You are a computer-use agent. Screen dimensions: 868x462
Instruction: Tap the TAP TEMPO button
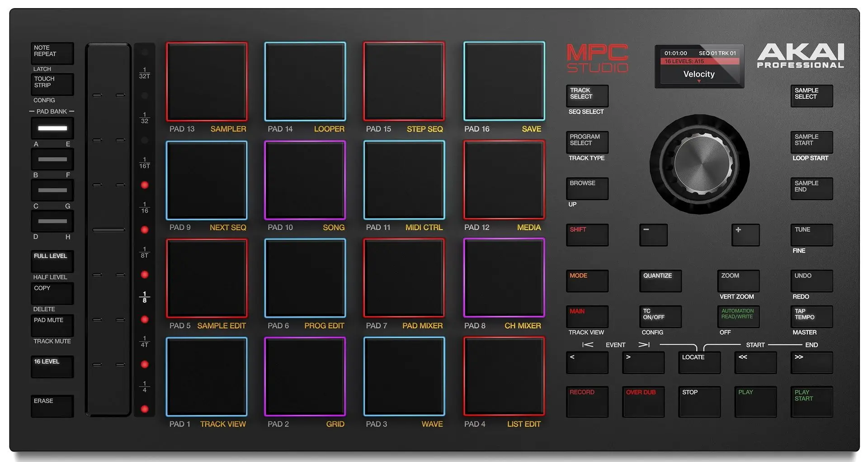(x=811, y=317)
